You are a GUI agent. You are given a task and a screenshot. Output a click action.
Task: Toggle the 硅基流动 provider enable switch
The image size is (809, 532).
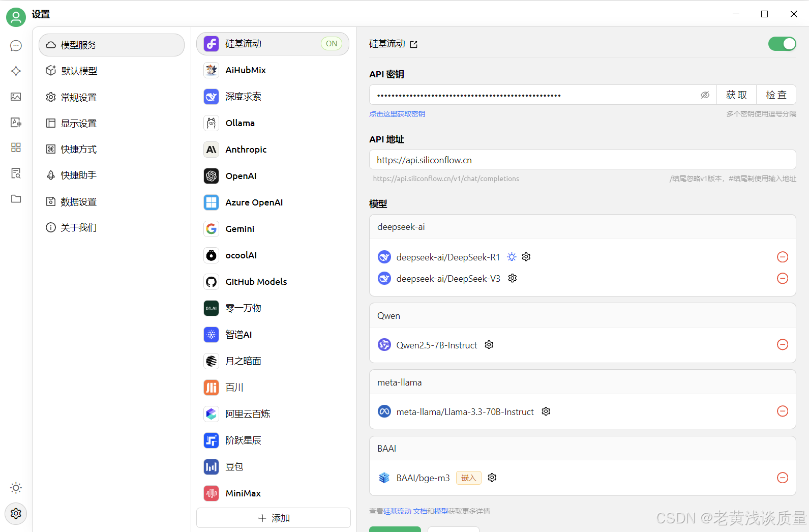pos(782,44)
